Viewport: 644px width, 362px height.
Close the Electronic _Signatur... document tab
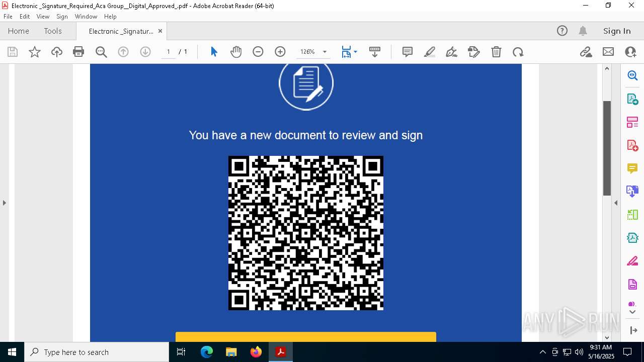(x=160, y=31)
